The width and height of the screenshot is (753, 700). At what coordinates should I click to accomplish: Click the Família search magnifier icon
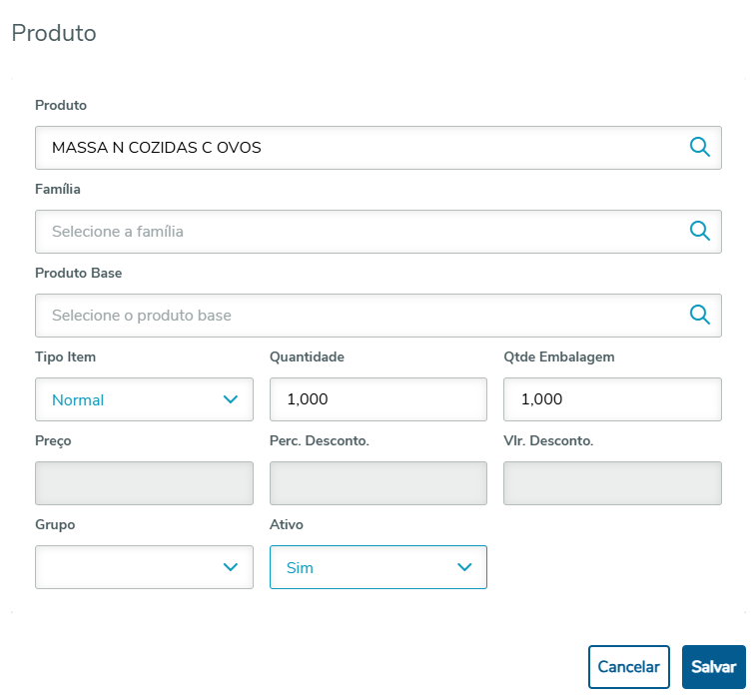[700, 231]
